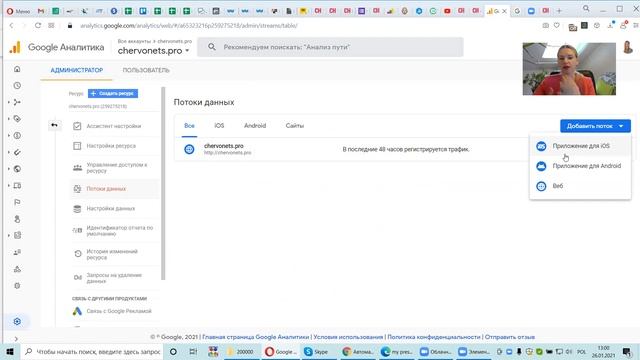This screenshot has height=360, width=640.
Task: Click the user avatar at top right
Action: tap(628, 47)
